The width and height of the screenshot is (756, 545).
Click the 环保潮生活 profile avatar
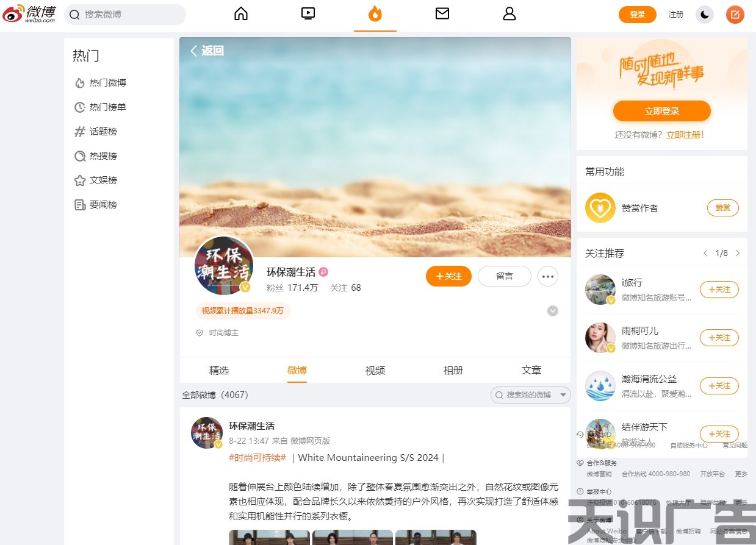pos(224,266)
